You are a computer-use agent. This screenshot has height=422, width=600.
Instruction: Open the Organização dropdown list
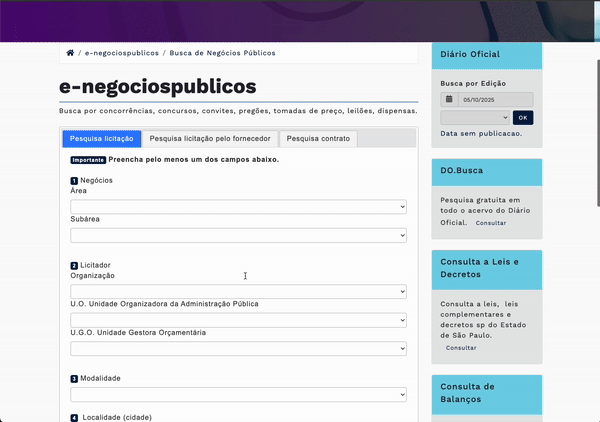pos(238,291)
